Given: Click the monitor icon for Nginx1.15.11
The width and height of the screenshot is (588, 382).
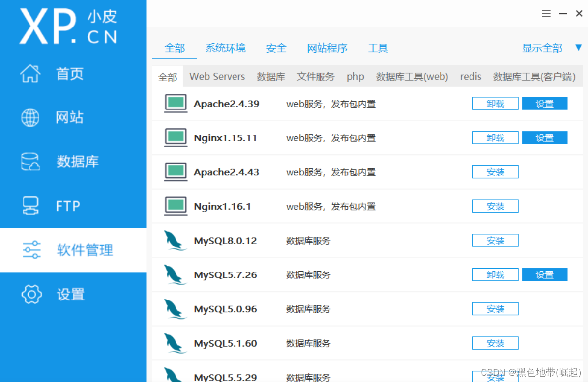Looking at the screenshot, I should (176, 137).
